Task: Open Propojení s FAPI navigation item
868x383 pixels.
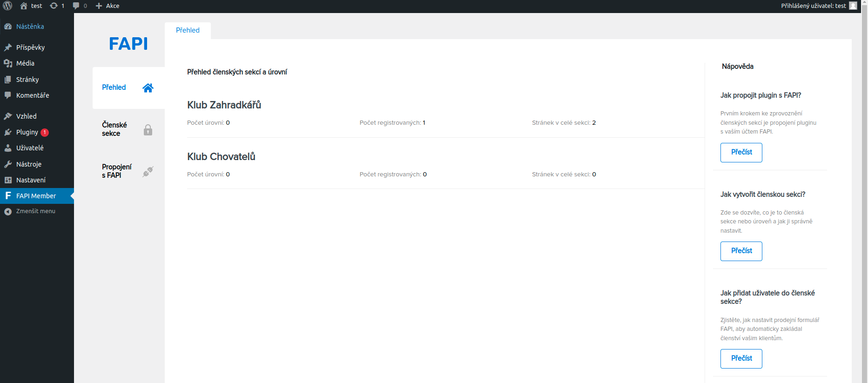Action: 128,172
